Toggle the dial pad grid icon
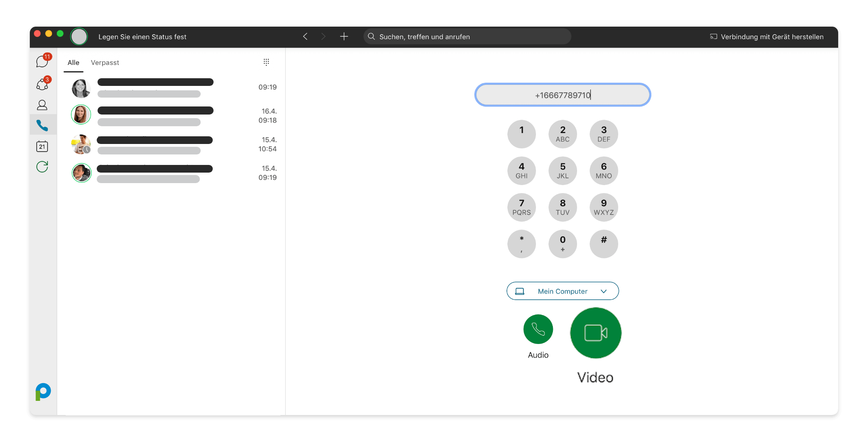The image size is (868, 442). click(x=266, y=62)
